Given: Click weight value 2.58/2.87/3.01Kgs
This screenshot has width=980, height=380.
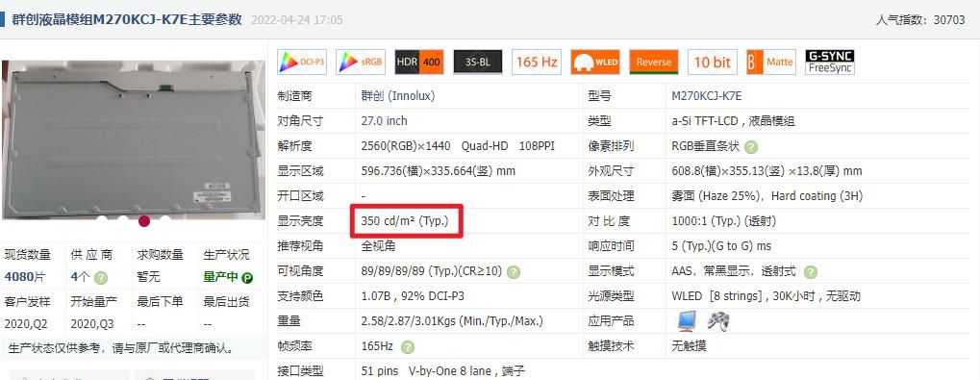Looking at the screenshot, I should tap(452, 321).
